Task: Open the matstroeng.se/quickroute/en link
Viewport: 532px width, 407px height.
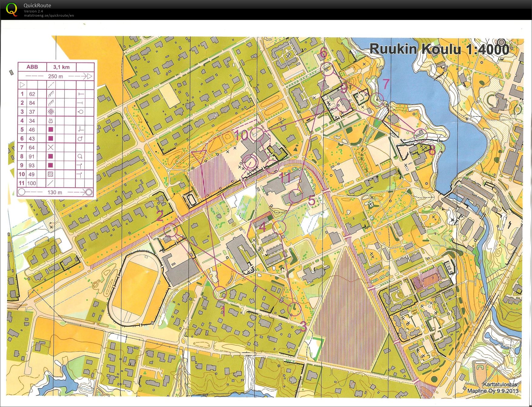Action: (x=49, y=15)
